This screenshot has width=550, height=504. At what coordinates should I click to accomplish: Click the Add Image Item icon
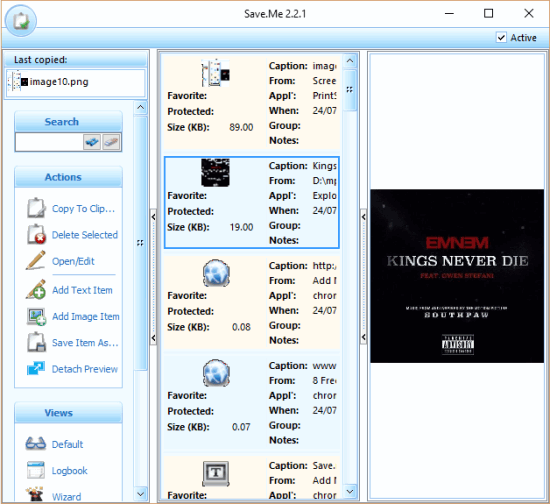(x=36, y=316)
